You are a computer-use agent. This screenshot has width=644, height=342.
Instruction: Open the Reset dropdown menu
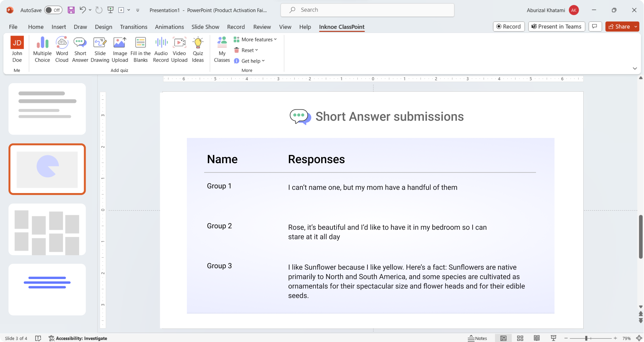[246, 50]
